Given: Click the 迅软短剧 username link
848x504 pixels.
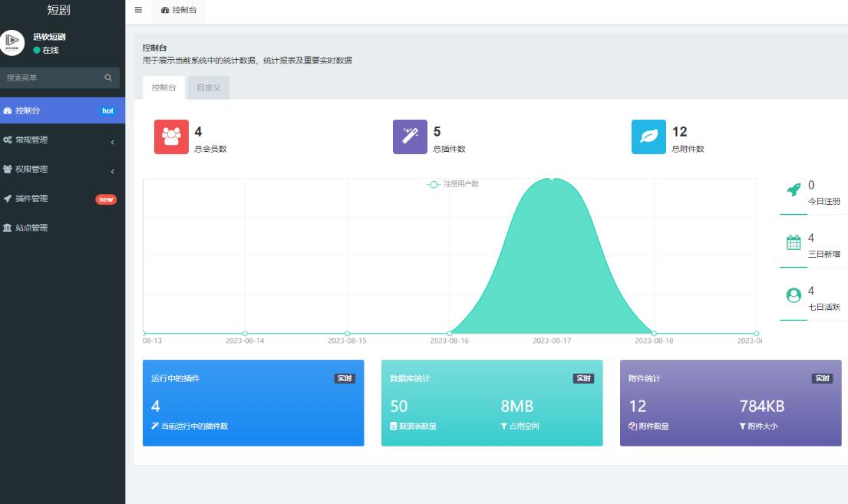Looking at the screenshot, I should click(x=49, y=37).
